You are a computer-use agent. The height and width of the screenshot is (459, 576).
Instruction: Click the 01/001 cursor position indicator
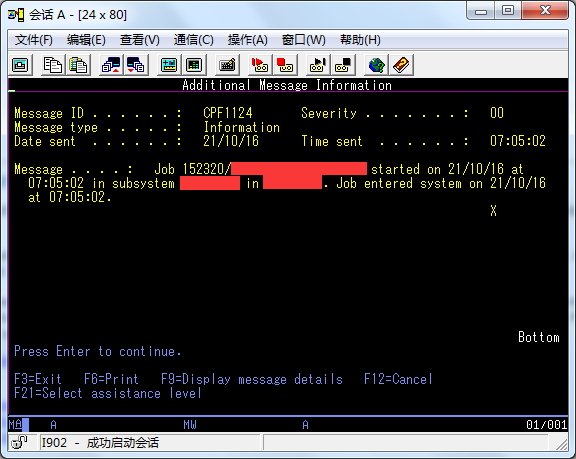[547, 425]
